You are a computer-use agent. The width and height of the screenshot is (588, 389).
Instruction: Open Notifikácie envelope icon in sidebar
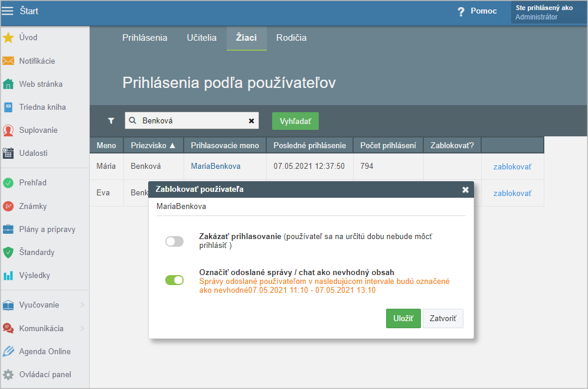8,61
